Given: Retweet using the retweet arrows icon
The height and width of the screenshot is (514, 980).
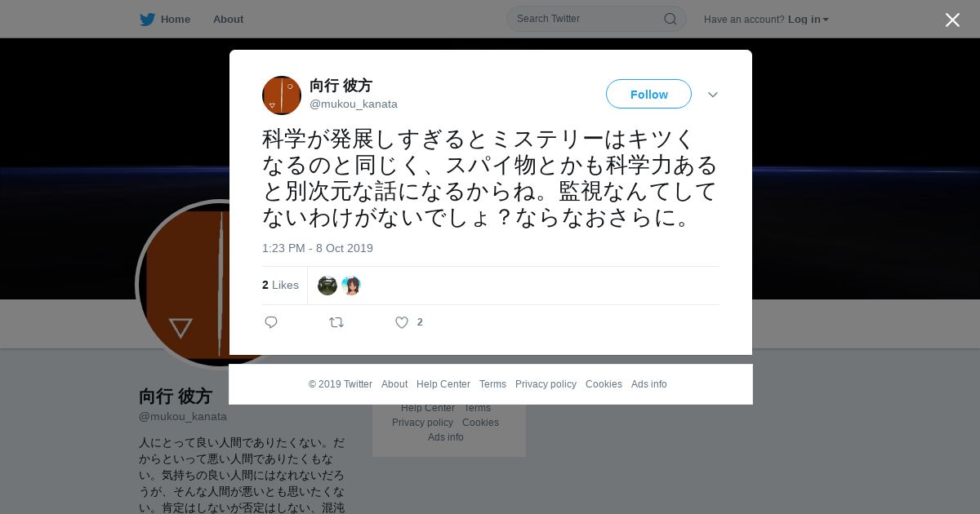Looking at the screenshot, I should point(336,322).
